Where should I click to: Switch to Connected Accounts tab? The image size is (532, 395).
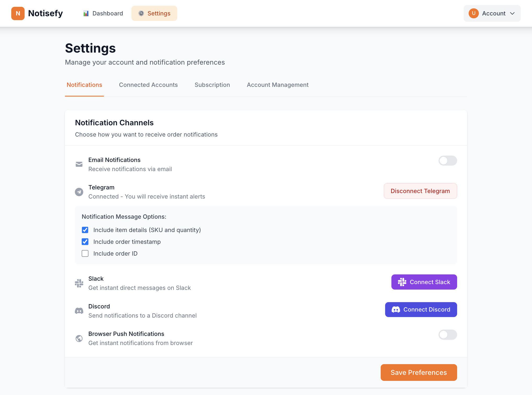pos(148,85)
